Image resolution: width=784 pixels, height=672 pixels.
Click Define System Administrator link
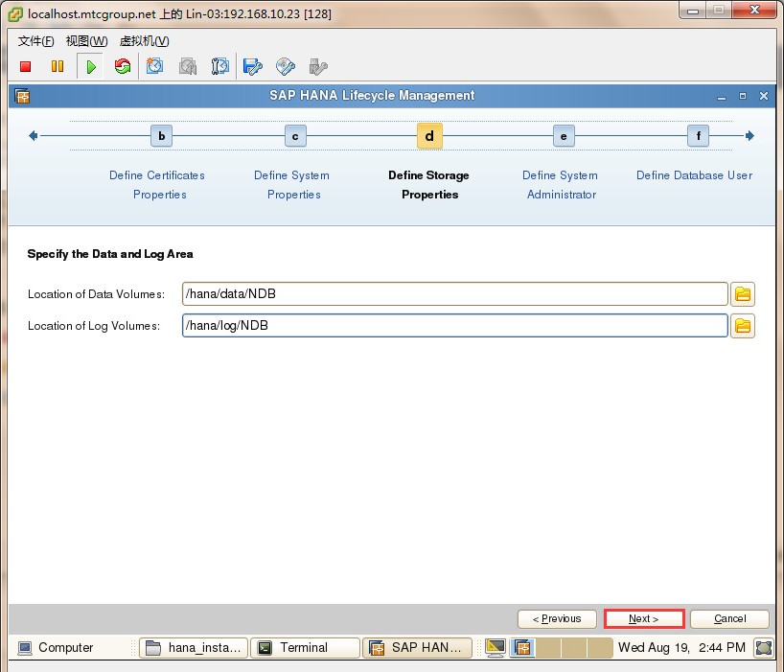point(561,184)
